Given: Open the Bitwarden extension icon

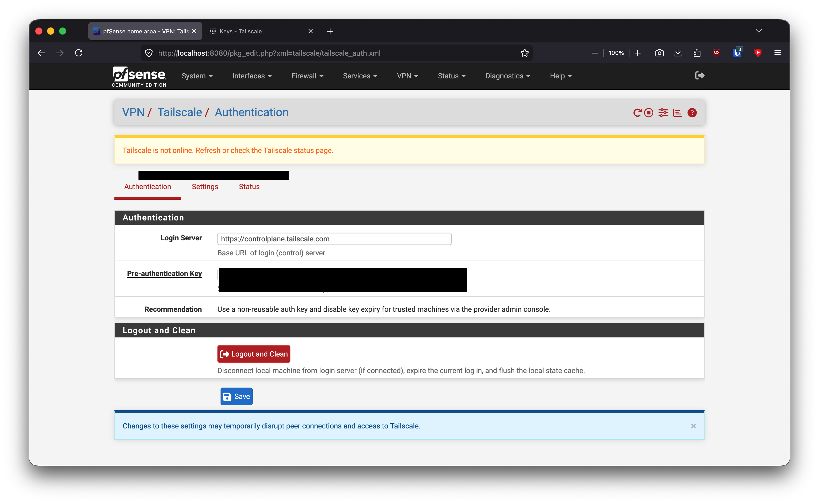Looking at the screenshot, I should (737, 52).
